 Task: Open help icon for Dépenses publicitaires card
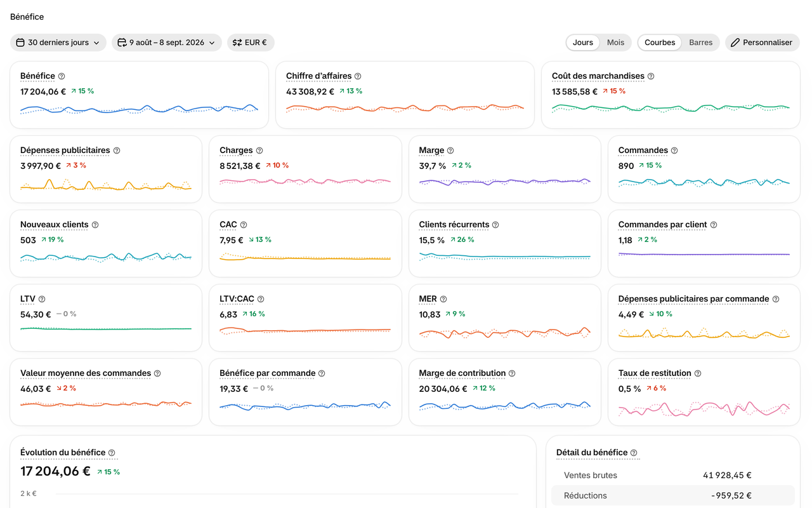117,150
